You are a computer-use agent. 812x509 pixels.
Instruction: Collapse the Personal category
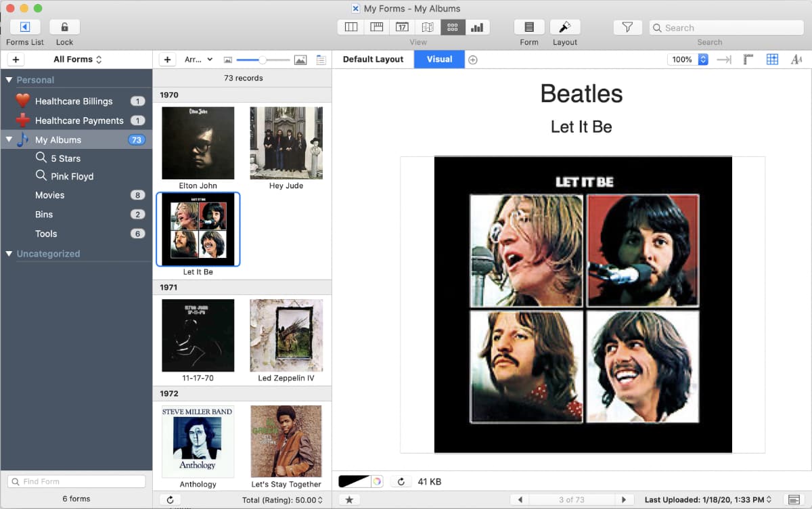pos(9,80)
